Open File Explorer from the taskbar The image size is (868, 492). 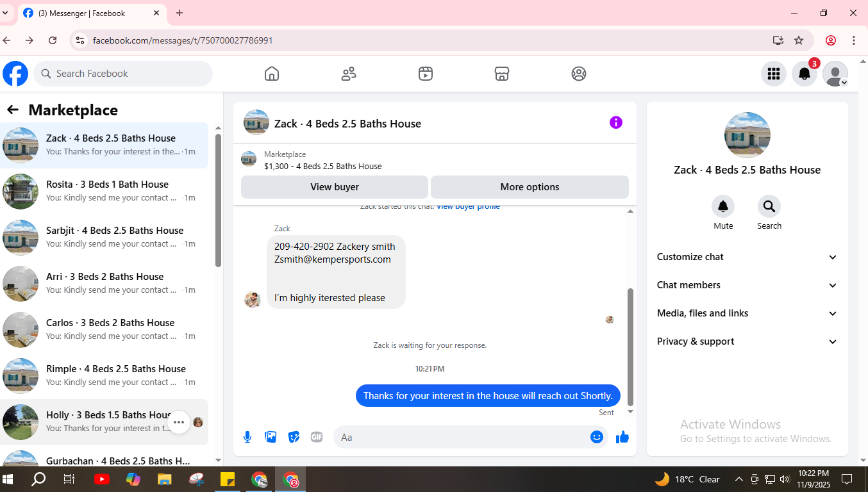165,479
